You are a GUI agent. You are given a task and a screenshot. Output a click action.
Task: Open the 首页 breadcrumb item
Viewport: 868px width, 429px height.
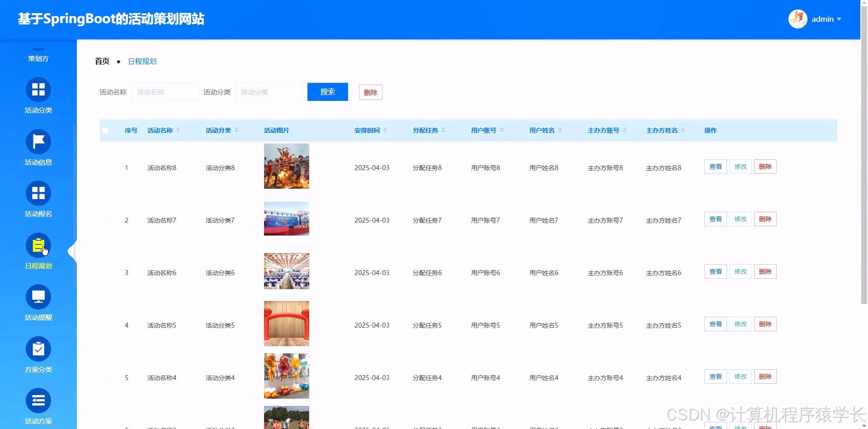tap(102, 61)
